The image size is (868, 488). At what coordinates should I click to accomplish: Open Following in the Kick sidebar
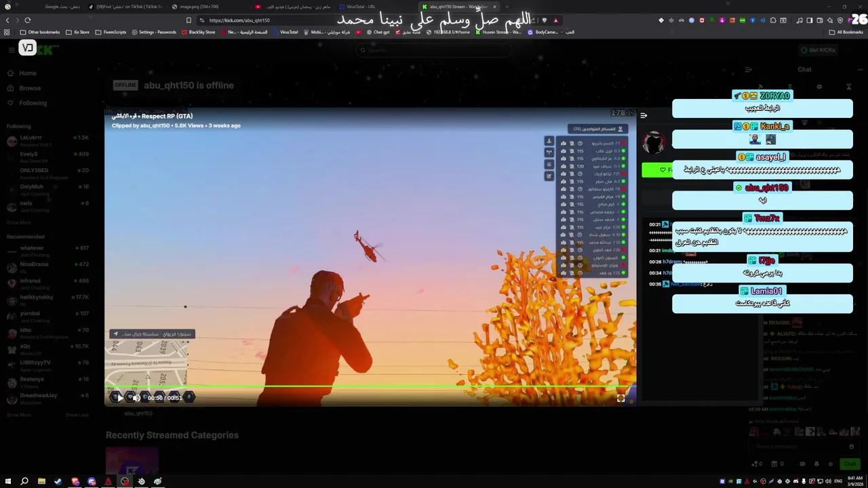[33, 103]
